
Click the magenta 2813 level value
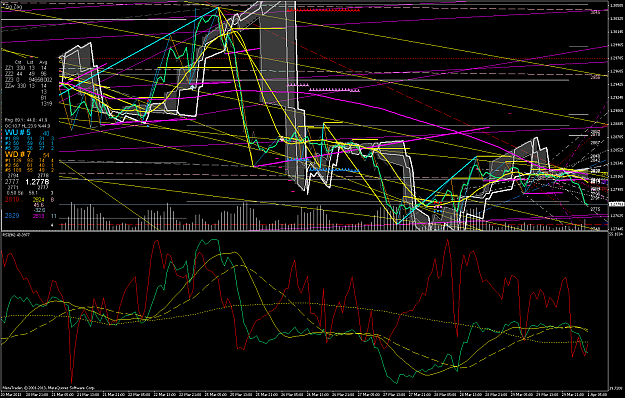pos(39,216)
